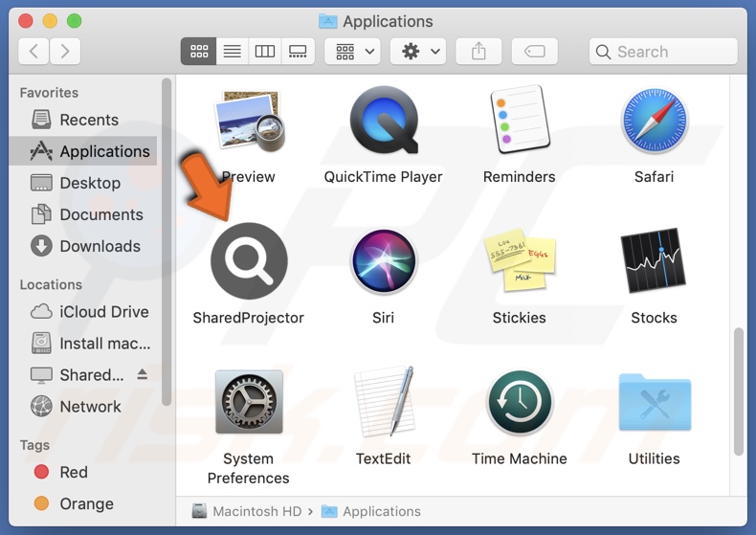
Task: Open Network in the sidebar
Action: click(83, 407)
